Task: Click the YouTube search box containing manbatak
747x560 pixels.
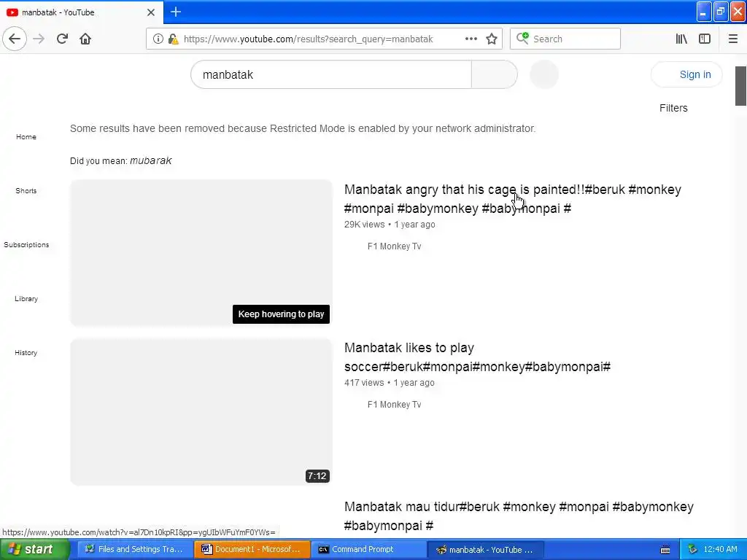Action: click(331, 74)
